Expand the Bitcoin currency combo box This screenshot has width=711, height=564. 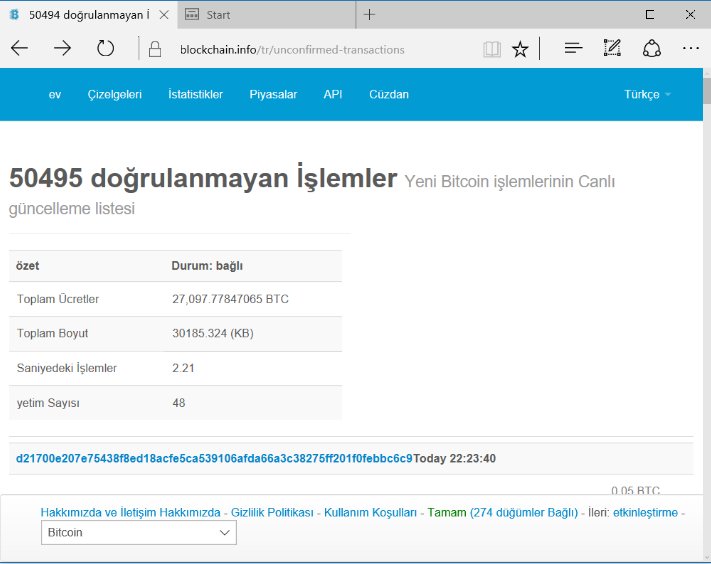tap(139, 532)
